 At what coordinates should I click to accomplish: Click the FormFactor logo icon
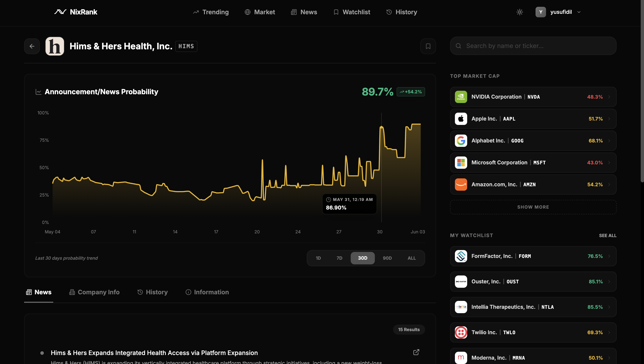(461, 256)
